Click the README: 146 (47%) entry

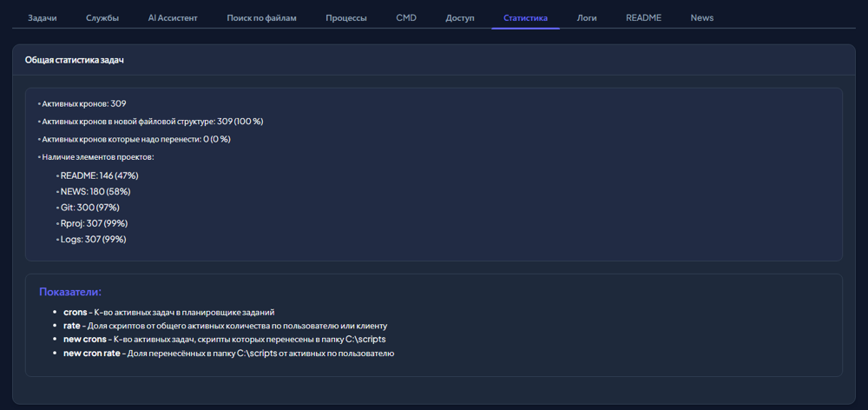pos(97,175)
